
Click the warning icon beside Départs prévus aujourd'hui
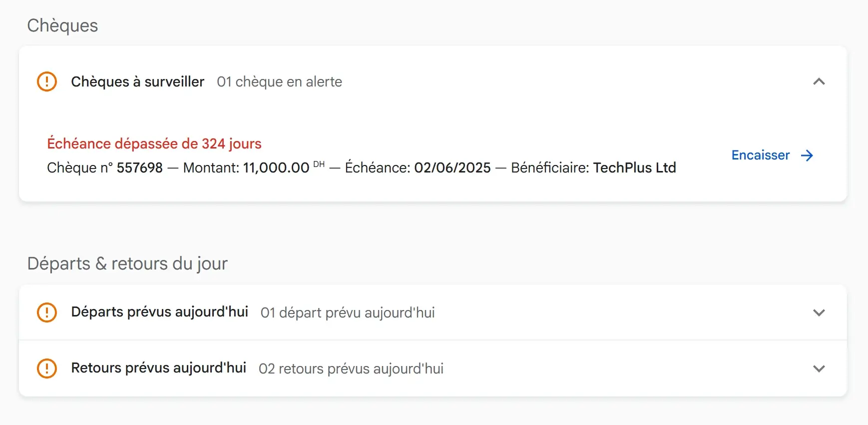coord(46,312)
